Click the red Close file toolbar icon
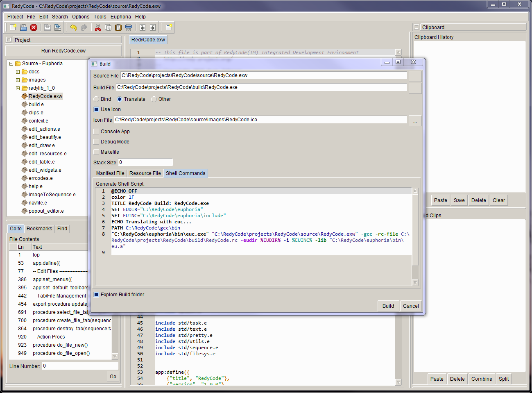The image size is (532, 393). click(x=34, y=27)
